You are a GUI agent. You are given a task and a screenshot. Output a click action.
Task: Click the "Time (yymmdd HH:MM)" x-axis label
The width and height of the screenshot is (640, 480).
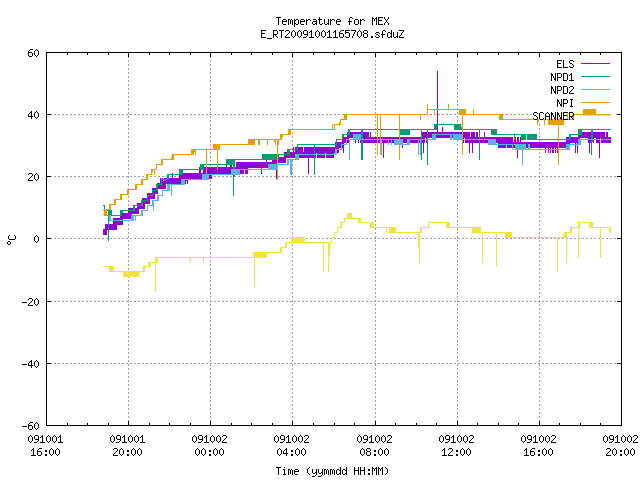(x=332, y=471)
